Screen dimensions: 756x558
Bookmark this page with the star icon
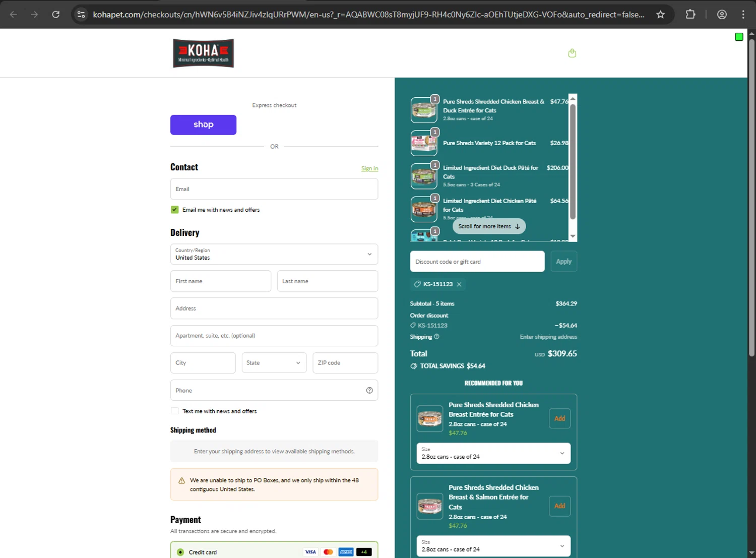pos(660,15)
